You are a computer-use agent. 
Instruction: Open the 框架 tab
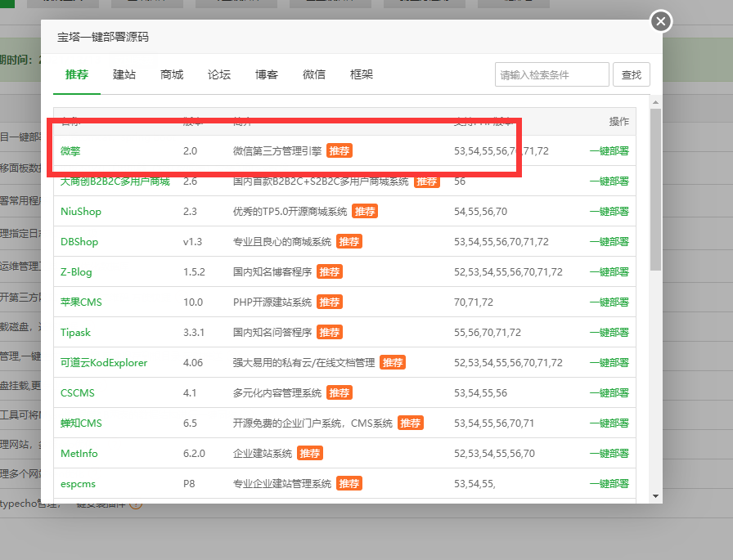point(362,74)
